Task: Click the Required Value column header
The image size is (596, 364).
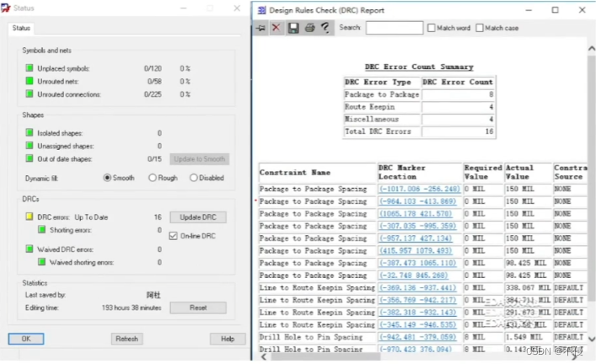Action: pos(483,172)
